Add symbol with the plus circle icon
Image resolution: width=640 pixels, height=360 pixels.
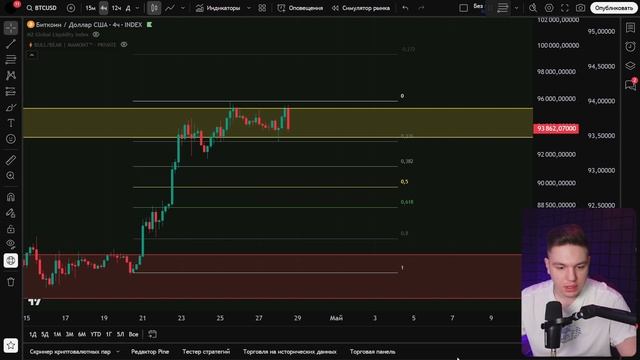point(71,8)
